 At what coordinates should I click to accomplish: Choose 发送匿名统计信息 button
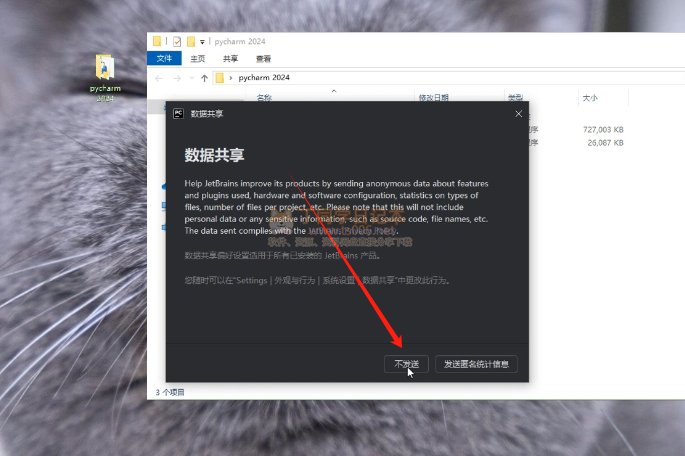pyautogui.click(x=476, y=364)
